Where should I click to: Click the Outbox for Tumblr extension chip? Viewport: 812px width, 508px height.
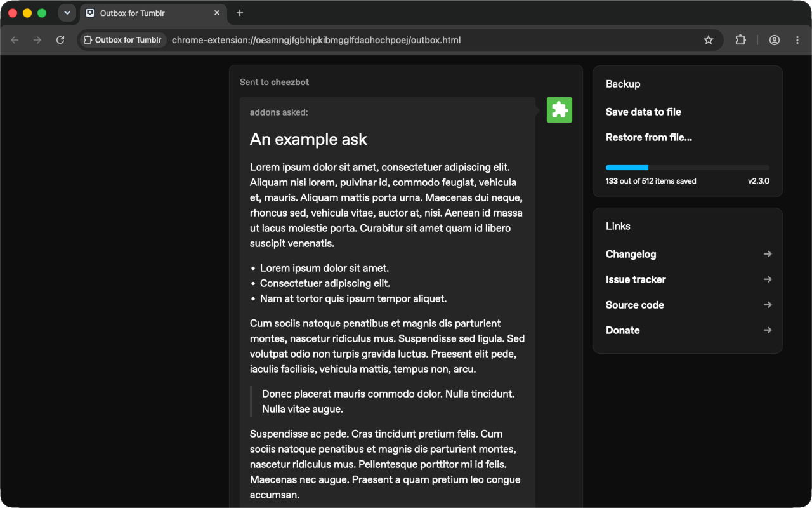click(122, 40)
